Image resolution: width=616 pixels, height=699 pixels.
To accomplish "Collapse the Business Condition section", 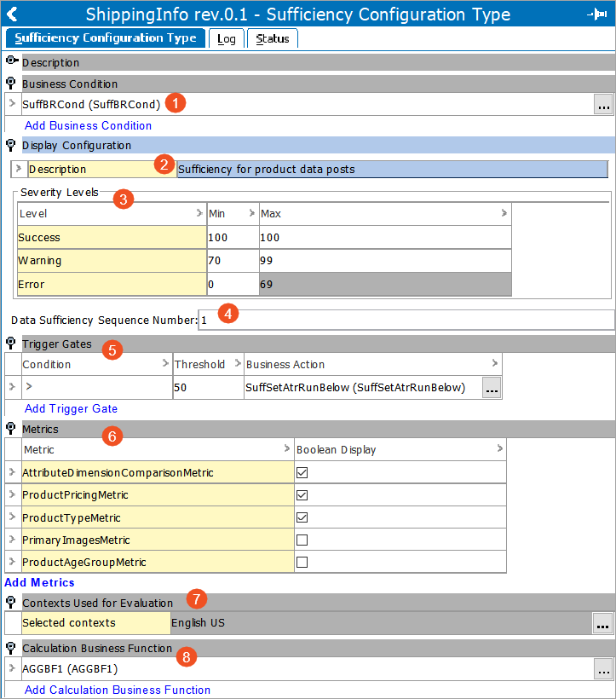I will 11,83.
